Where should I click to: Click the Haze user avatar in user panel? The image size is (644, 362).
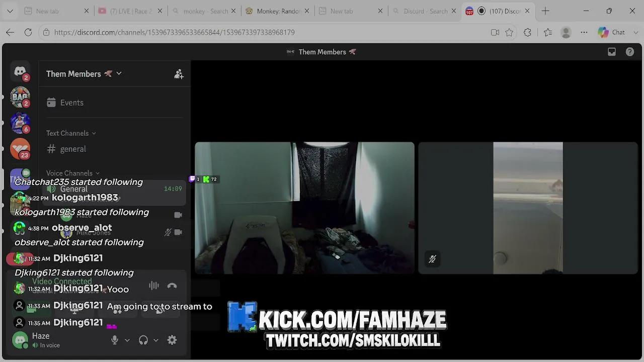20,340
